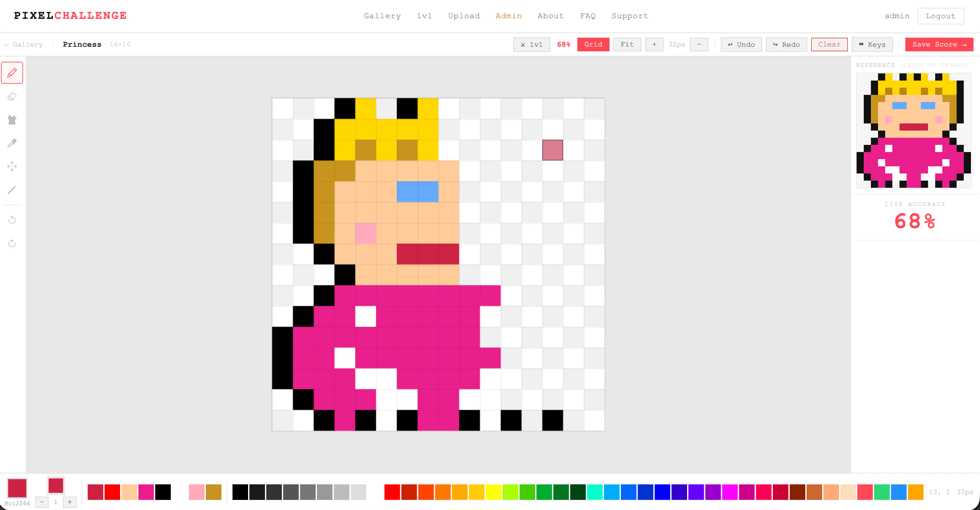The image size is (980, 510).
Task: Click the "16×16" size label
Action: point(120,45)
